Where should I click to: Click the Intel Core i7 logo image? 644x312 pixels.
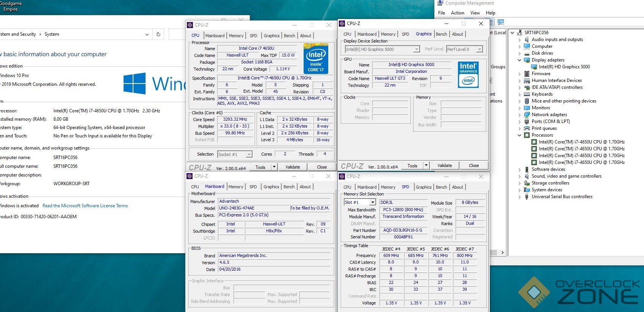point(316,58)
